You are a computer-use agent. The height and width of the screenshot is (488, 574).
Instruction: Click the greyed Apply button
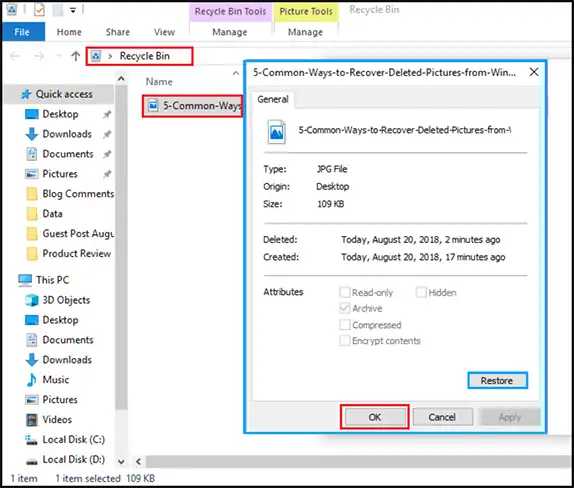(509, 417)
